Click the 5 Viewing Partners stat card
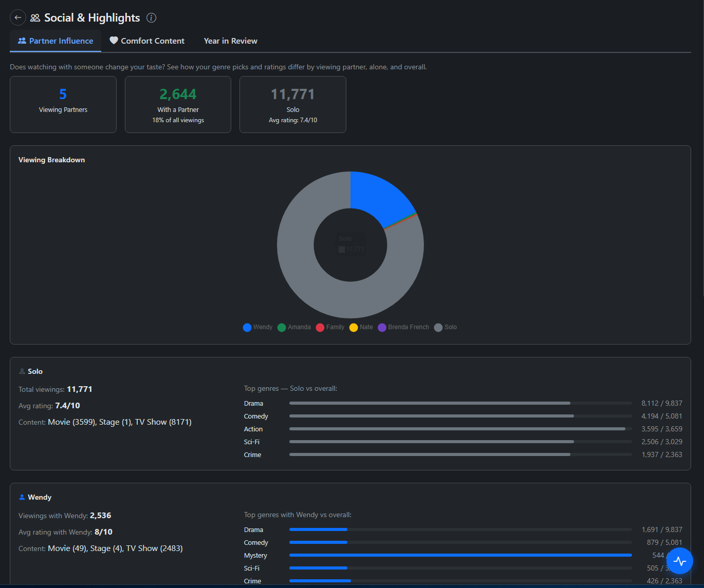704x588 pixels. click(63, 104)
